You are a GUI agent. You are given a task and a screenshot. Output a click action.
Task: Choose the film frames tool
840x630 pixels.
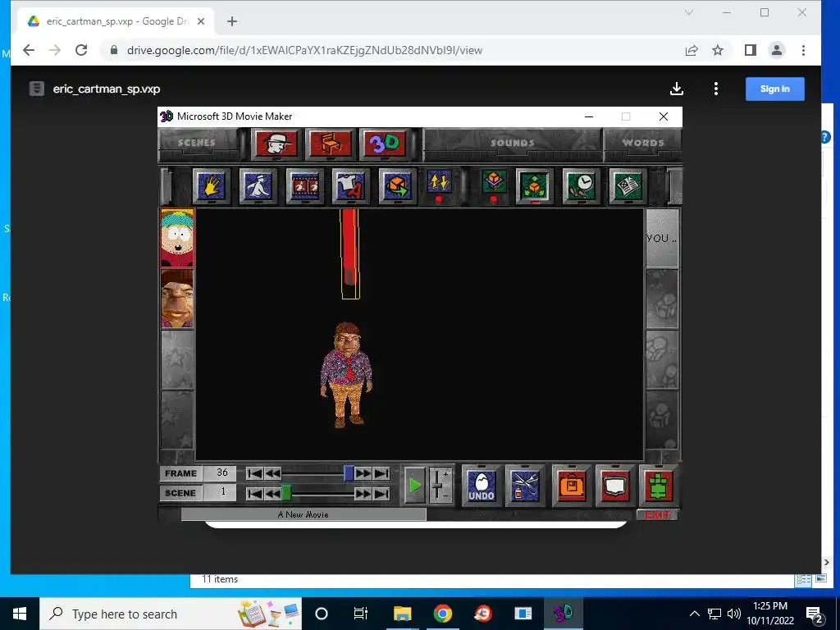(x=304, y=186)
